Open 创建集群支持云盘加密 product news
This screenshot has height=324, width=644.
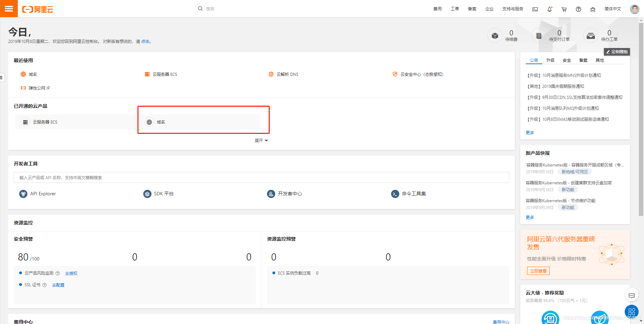(569, 183)
